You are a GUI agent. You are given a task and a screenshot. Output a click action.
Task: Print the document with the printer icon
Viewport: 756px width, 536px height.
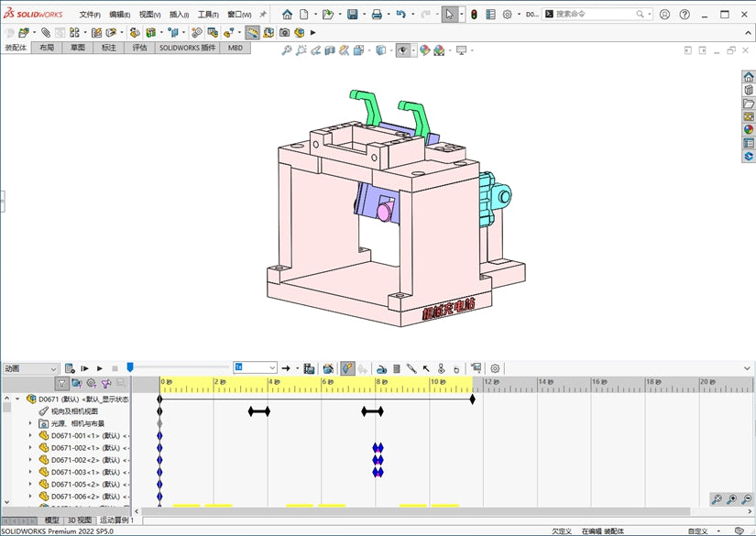[377, 15]
